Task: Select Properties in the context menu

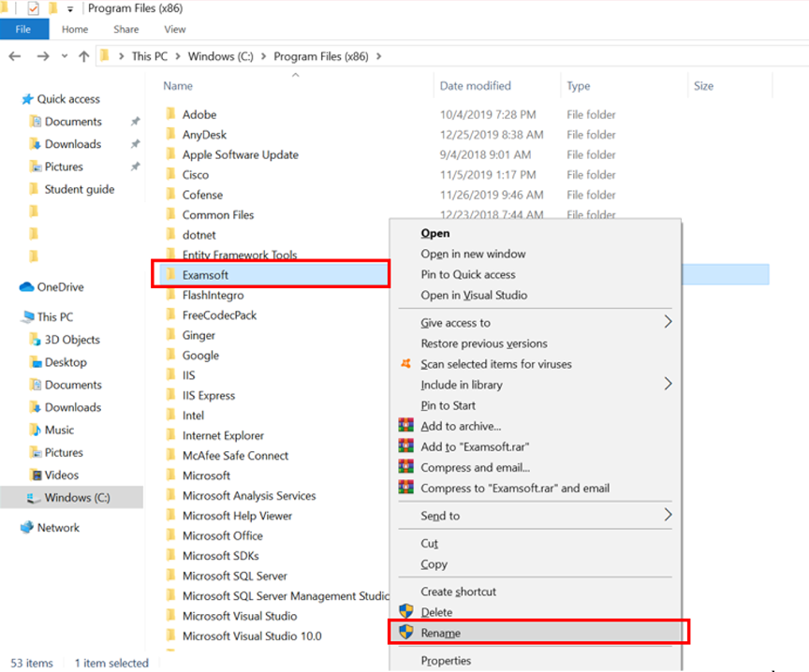Action: (446, 661)
